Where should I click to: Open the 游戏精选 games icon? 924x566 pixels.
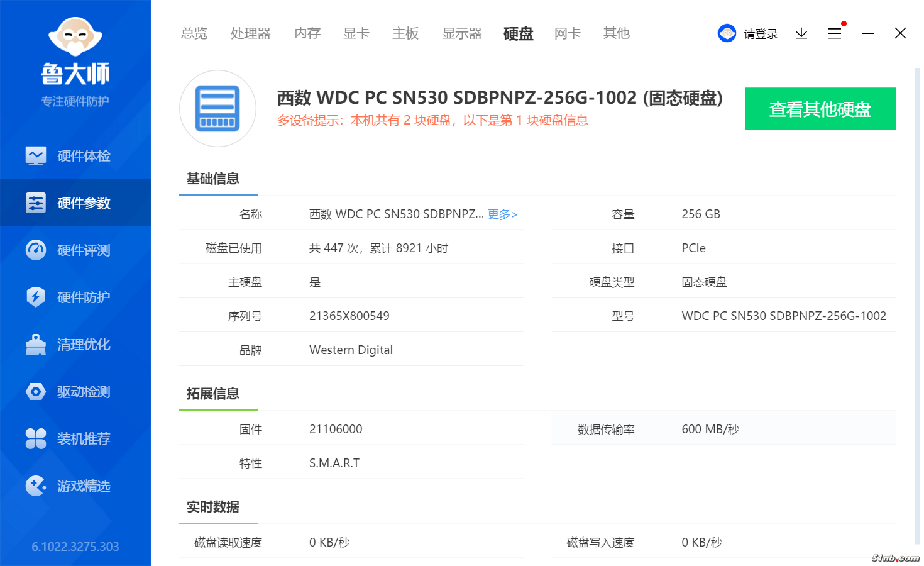click(36, 486)
